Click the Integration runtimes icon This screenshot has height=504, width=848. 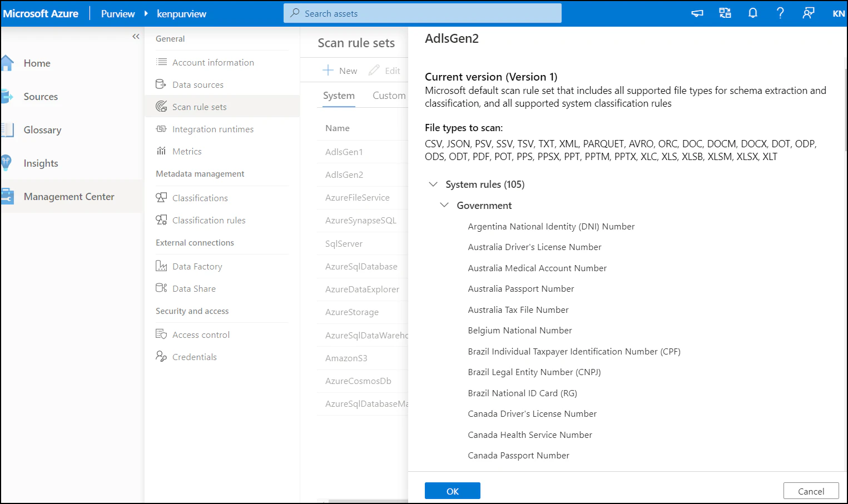pyautogui.click(x=161, y=129)
